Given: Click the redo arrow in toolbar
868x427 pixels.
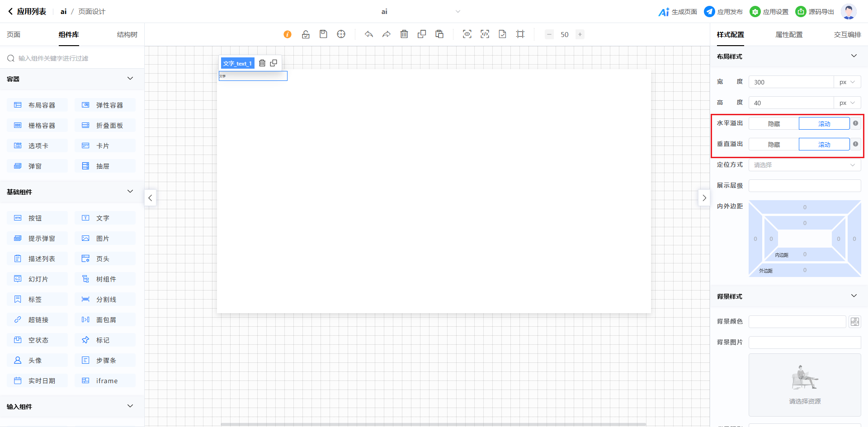Looking at the screenshot, I should pyautogui.click(x=386, y=34).
